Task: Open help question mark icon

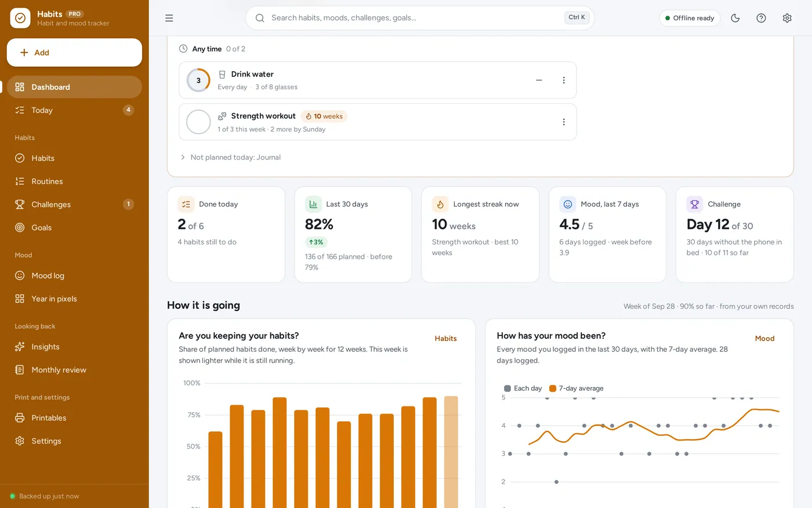Action: pyautogui.click(x=761, y=18)
